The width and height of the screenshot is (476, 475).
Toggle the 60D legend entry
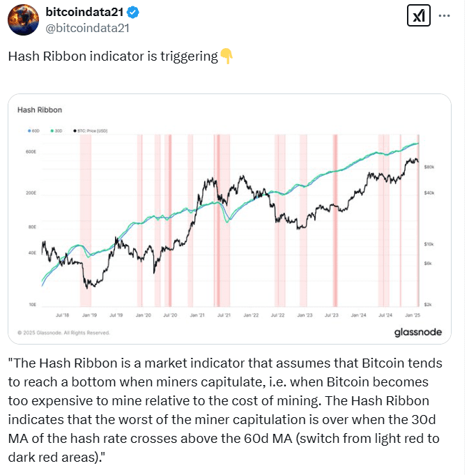pos(32,130)
